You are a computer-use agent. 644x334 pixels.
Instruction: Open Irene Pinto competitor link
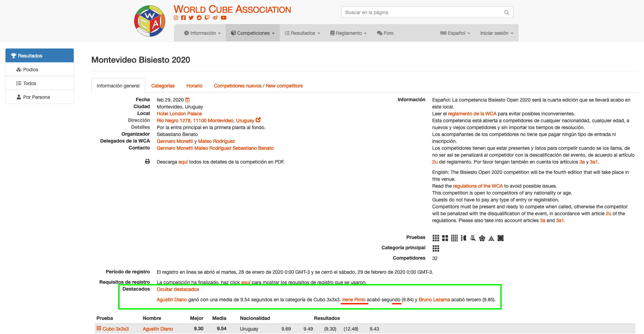tap(354, 300)
